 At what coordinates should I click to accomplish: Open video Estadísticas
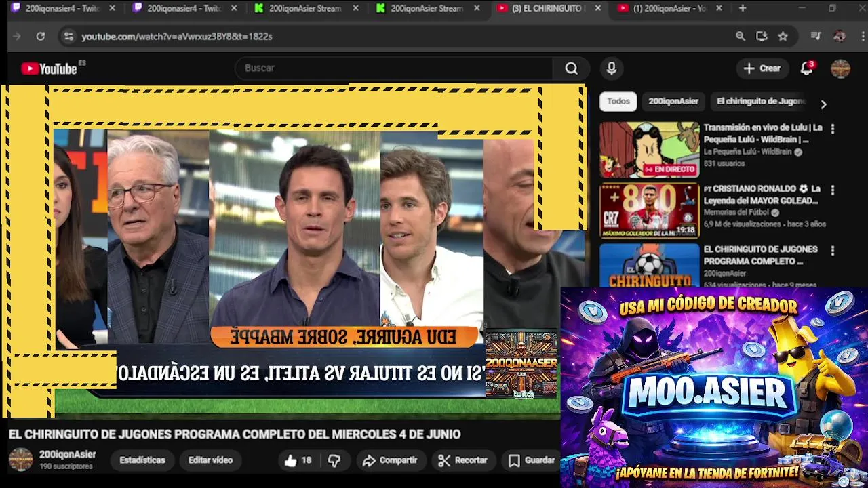click(142, 460)
